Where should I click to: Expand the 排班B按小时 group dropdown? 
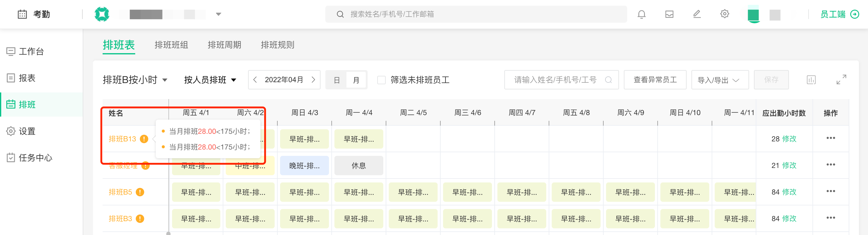pyautogui.click(x=135, y=80)
